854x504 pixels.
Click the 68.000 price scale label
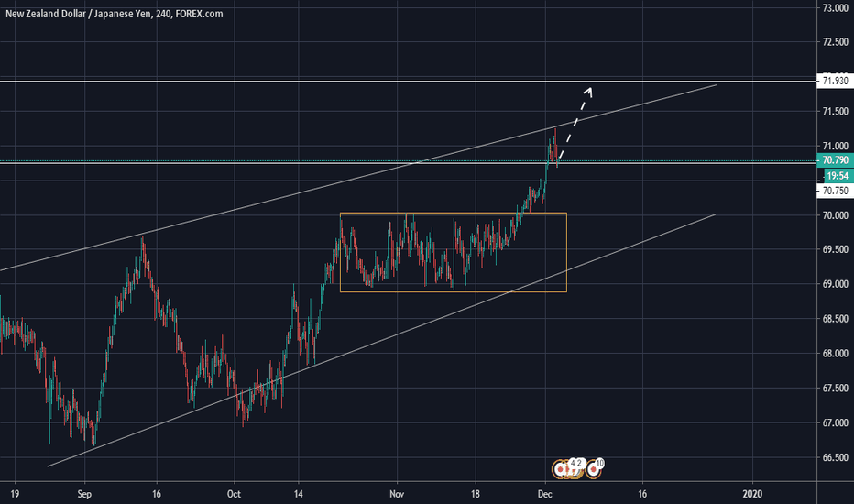(834, 354)
